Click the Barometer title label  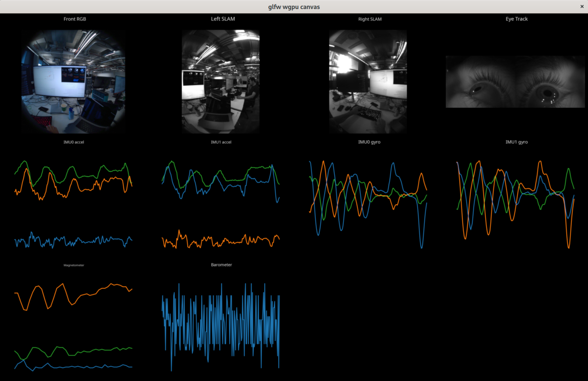221,265
